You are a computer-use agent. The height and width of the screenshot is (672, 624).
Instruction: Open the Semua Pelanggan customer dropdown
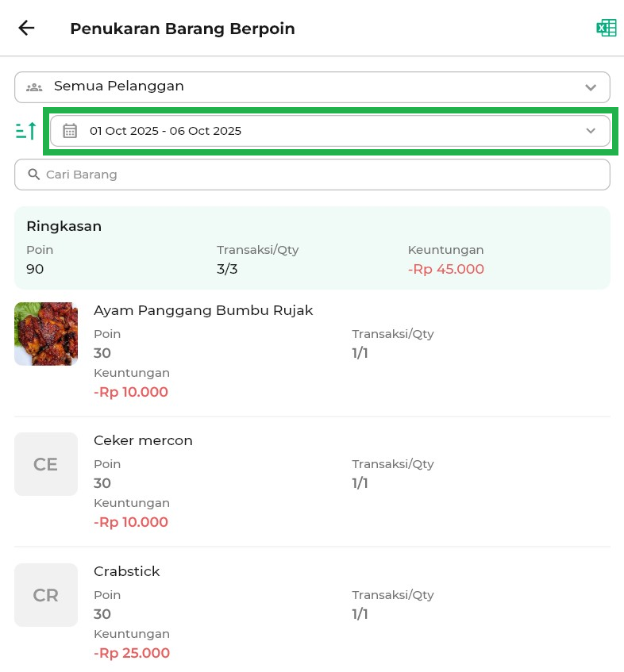(311, 86)
